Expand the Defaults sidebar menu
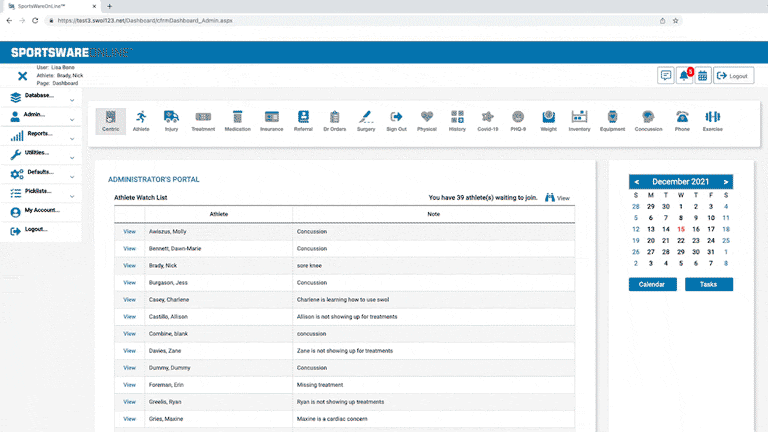 point(42,174)
